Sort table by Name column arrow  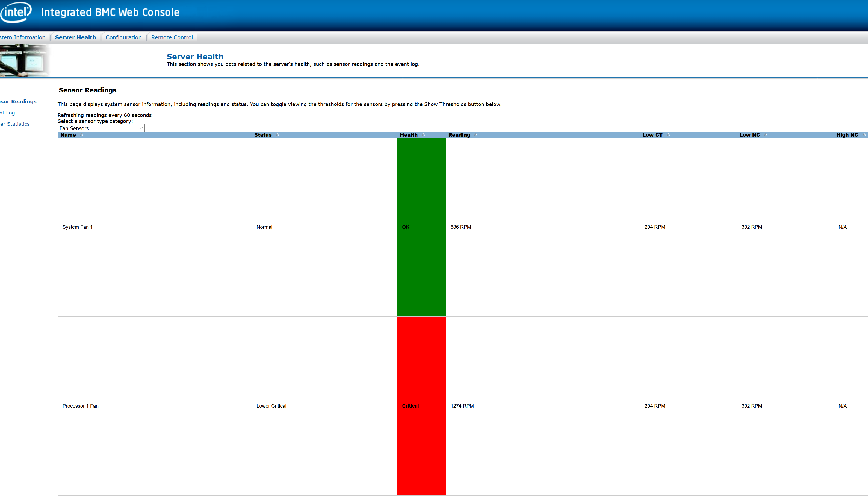click(x=82, y=135)
